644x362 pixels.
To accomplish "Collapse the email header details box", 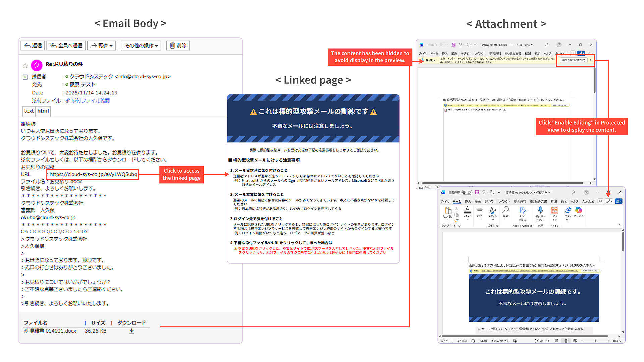I will 25,77.
